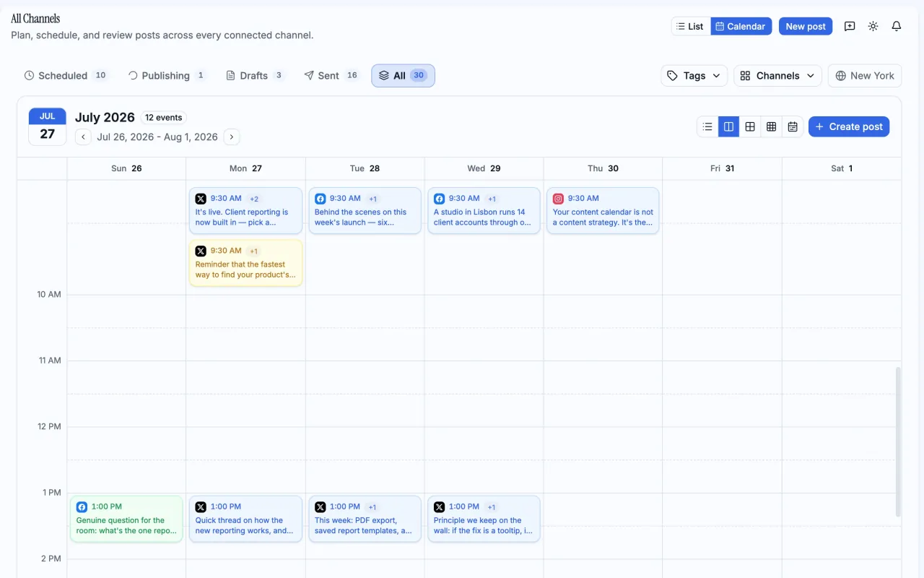
Task: Open the feedback message icon in header
Action: click(x=850, y=26)
